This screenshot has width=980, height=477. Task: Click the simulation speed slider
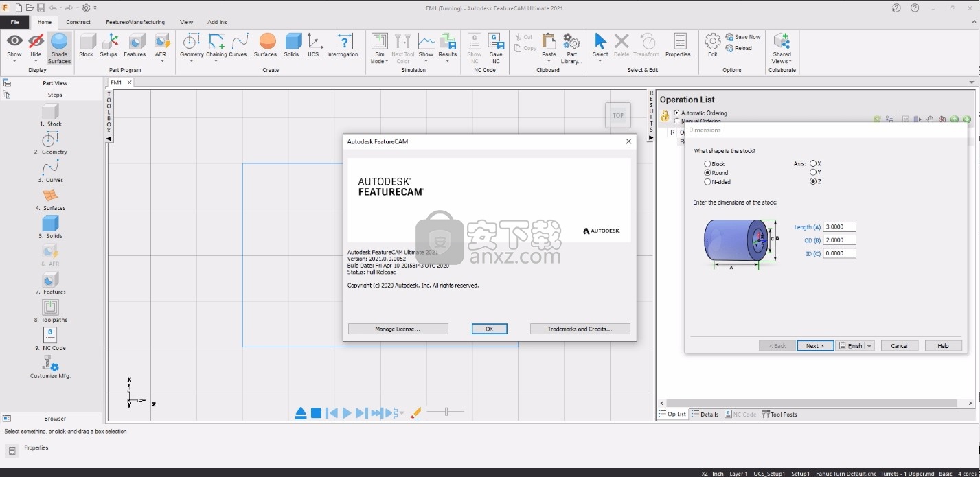[x=446, y=412]
